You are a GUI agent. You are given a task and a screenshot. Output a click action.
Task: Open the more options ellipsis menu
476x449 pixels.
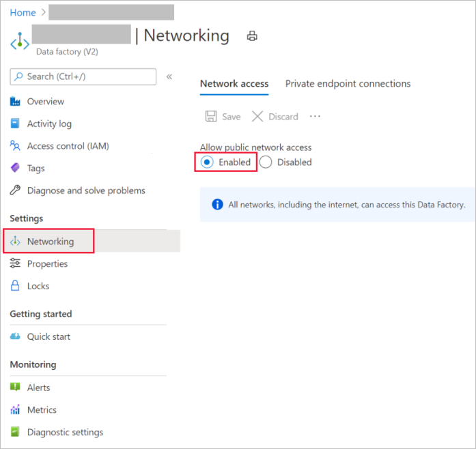pyautogui.click(x=315, y=116)
